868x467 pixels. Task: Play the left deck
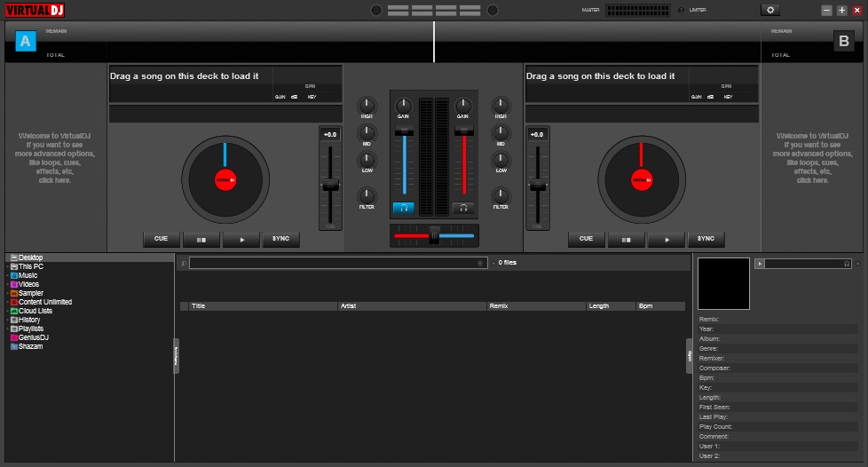tap(241, 240)
